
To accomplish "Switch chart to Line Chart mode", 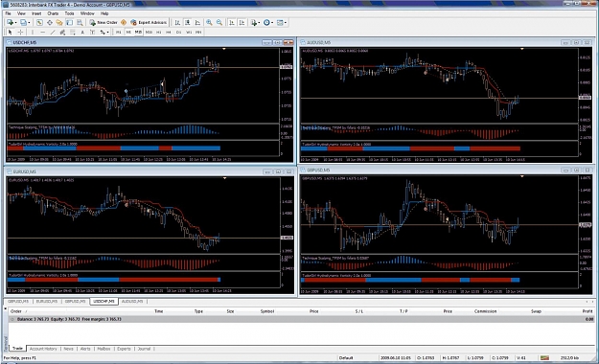I will pyautogui.click(x=197, y=23).
